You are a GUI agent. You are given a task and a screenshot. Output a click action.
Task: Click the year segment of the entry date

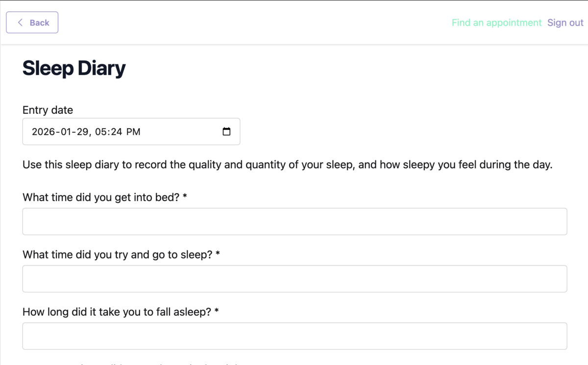[x=44, y=131]
